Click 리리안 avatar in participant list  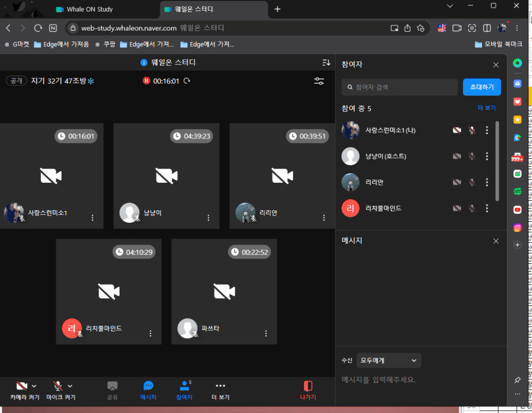[350, 182]
